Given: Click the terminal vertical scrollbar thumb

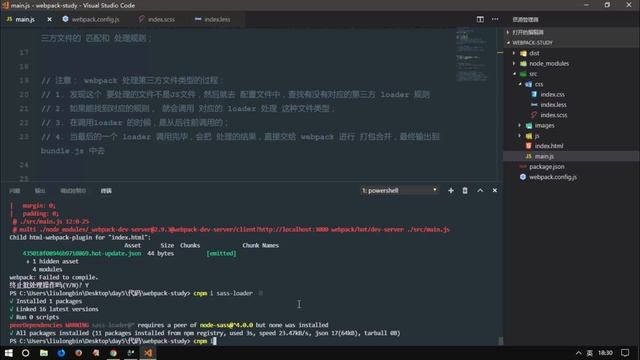Looking at the screenshot, I should tap(500, 340).
